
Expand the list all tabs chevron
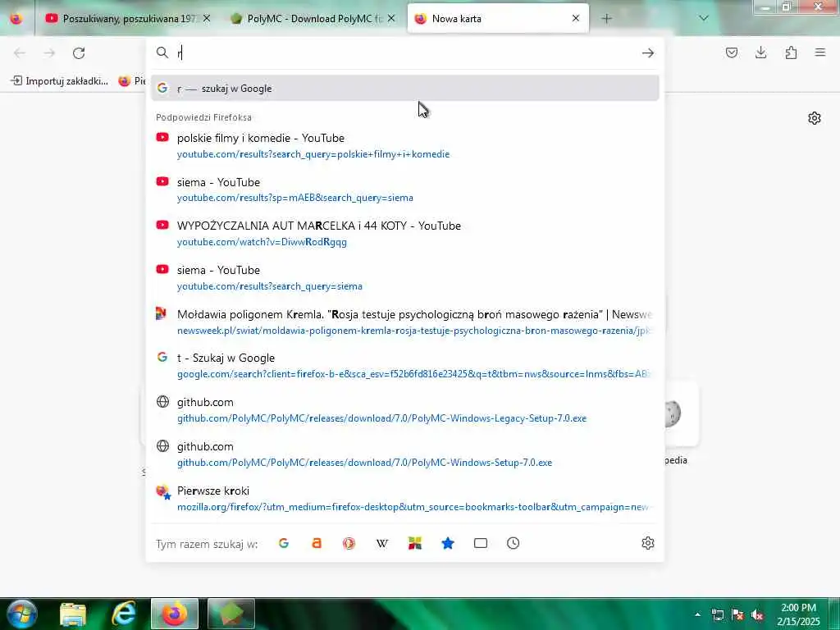point(704,18)
